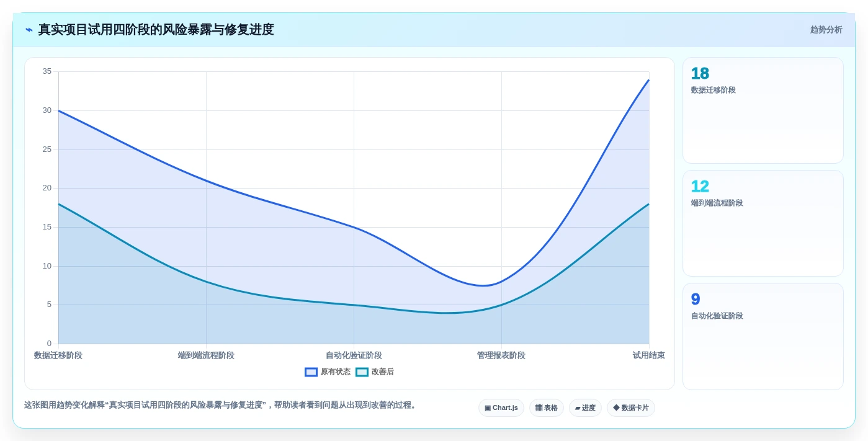Click the 试用结束 x-axis label

[649, 355]
